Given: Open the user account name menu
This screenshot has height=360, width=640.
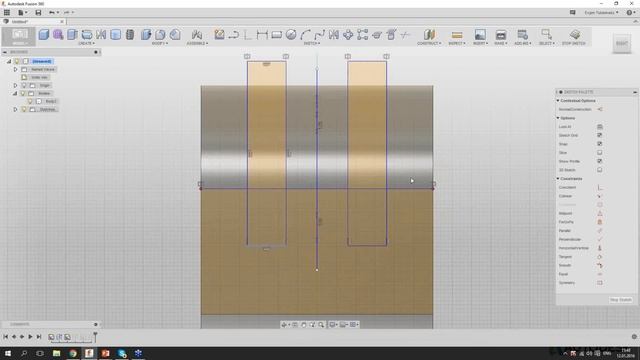Looking at the screenshot, I should (601, 13).
